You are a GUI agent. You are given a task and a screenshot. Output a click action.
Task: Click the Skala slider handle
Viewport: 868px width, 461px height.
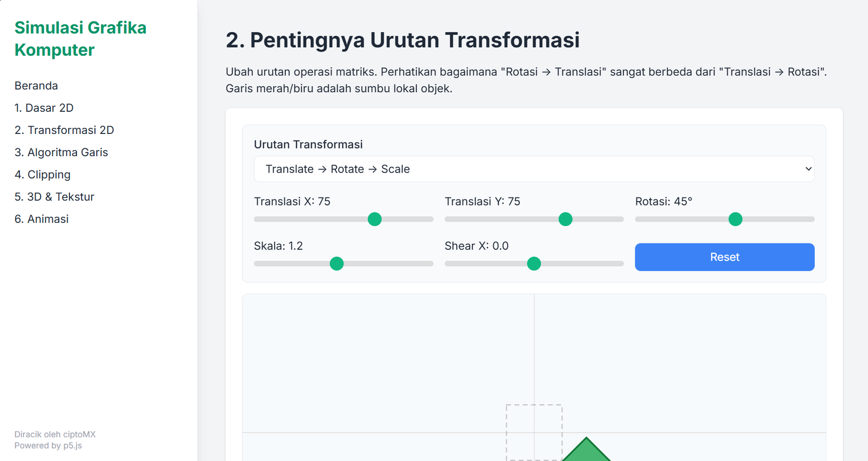(x=336, y=264)
